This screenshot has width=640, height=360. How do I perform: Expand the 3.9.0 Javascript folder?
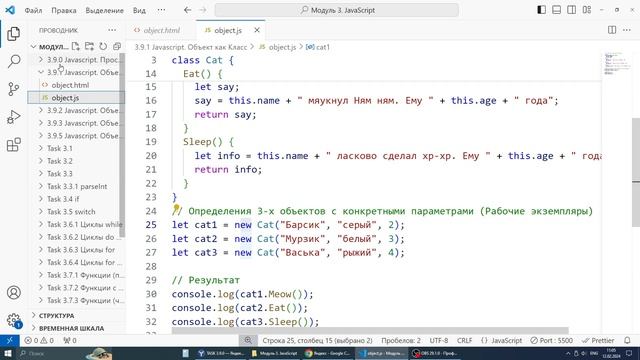pyautogui.click(x=77, y=60)
